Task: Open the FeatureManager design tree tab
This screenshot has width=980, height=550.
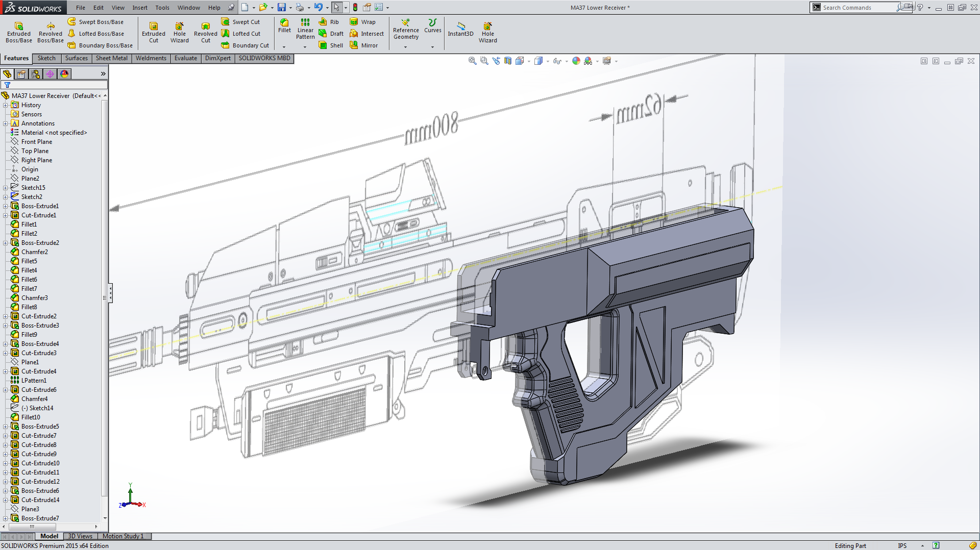Action: [7, 74]
